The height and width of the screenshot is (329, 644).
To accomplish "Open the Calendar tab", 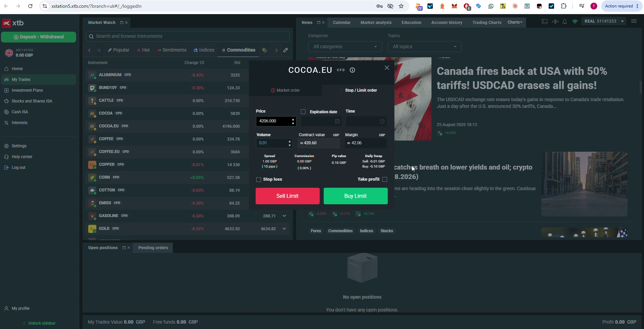I will point(342,23).
